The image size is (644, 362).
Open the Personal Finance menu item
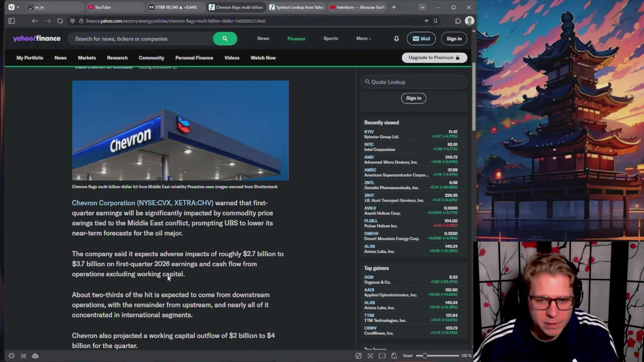[194, 58]
